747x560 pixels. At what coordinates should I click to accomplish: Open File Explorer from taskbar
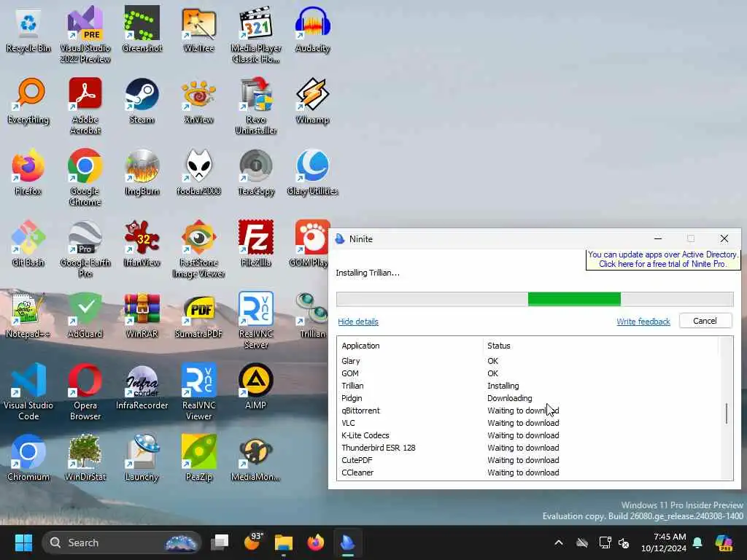point(284,542)
